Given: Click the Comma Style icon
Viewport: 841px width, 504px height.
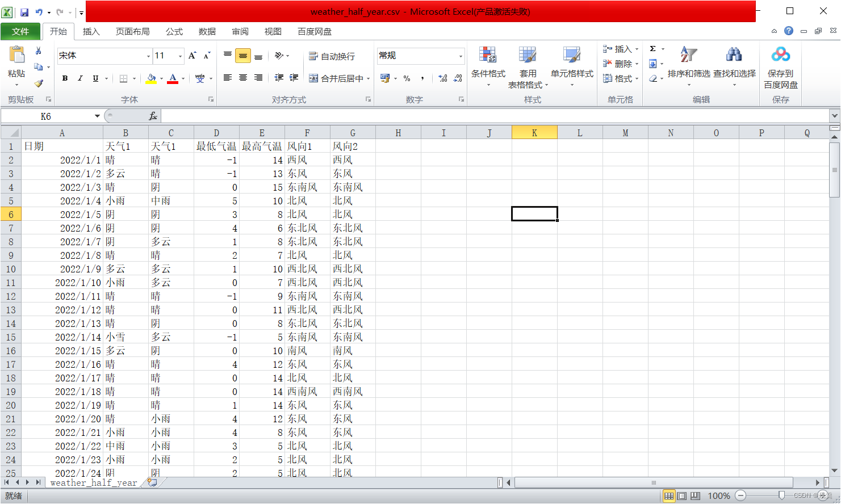Looking at the screenshot, I should pos(422,78).
